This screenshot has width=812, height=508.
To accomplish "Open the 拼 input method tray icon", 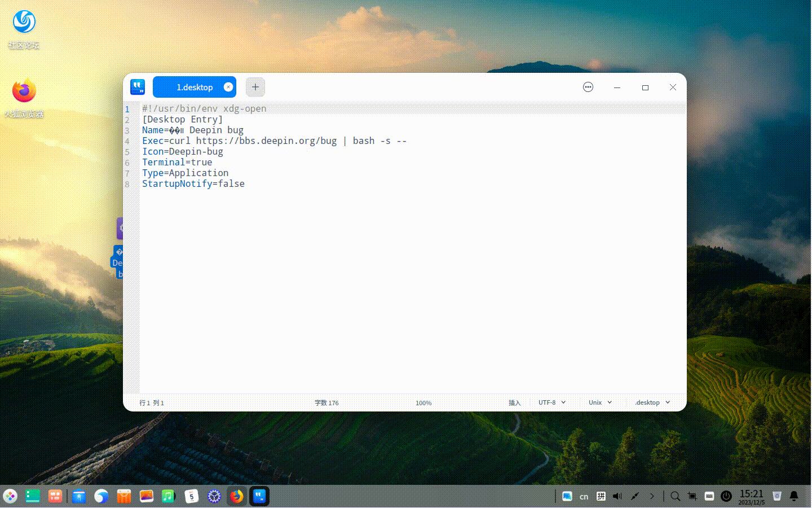I will pyautogui.click(x=601, y=496).
